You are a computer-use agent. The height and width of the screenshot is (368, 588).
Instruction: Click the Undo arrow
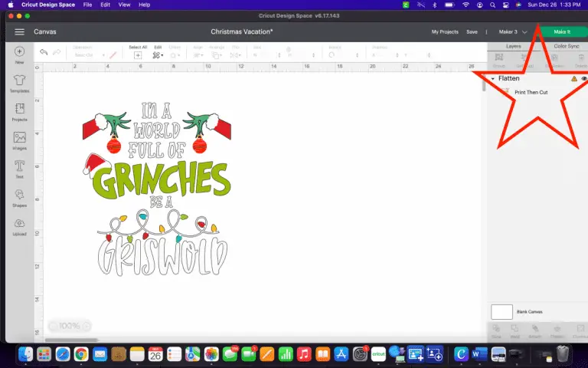(x=44, y=53)
